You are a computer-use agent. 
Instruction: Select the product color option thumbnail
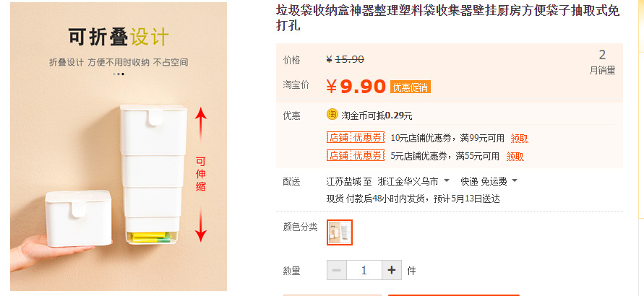tap(340, 232)
